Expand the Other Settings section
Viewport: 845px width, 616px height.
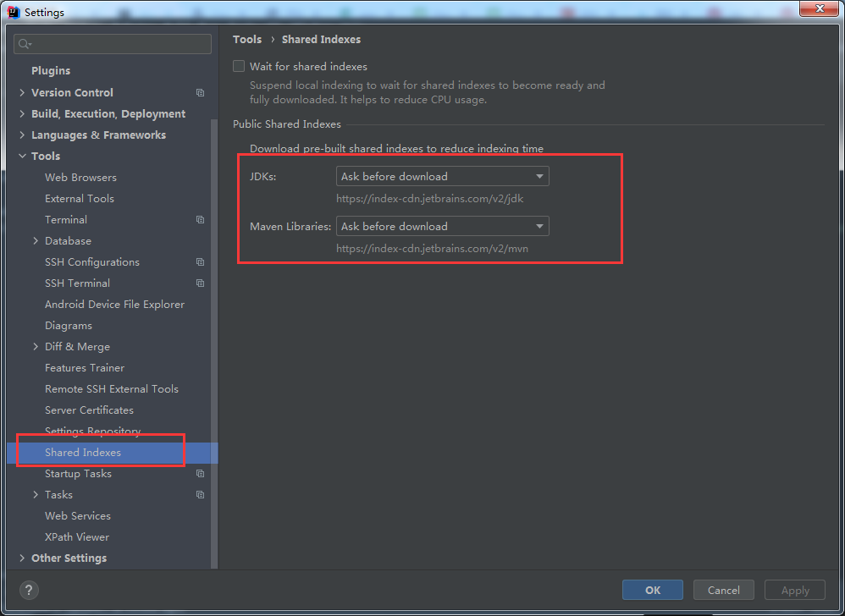coord(22,558)
